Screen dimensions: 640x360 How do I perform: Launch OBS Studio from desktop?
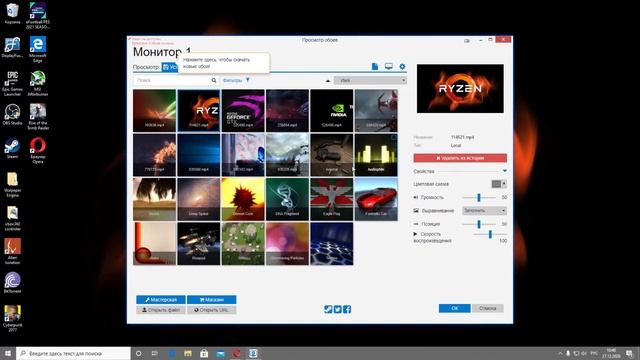pos(13,114)
